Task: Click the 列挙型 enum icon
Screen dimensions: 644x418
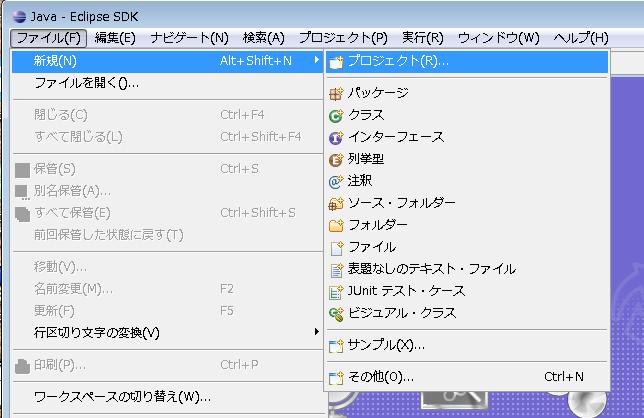Action: pos(336,160)
